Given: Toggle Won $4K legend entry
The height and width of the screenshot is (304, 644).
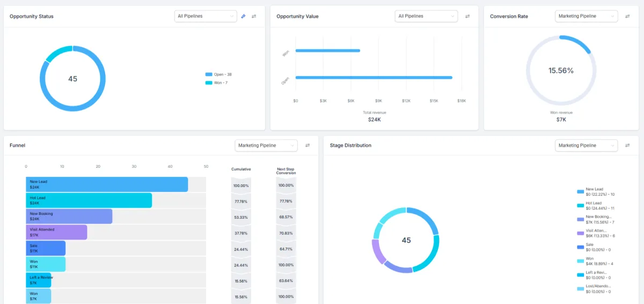Looking at the screenshot, I should [595, 261].
